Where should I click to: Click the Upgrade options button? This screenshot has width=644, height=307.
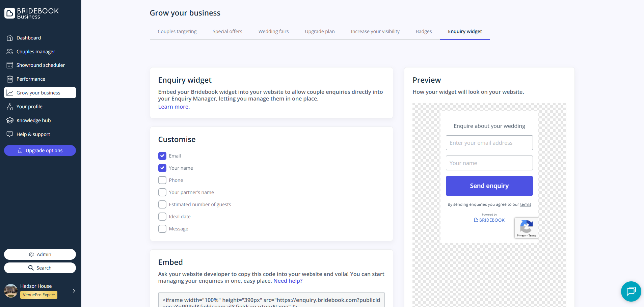coord(40,150)
